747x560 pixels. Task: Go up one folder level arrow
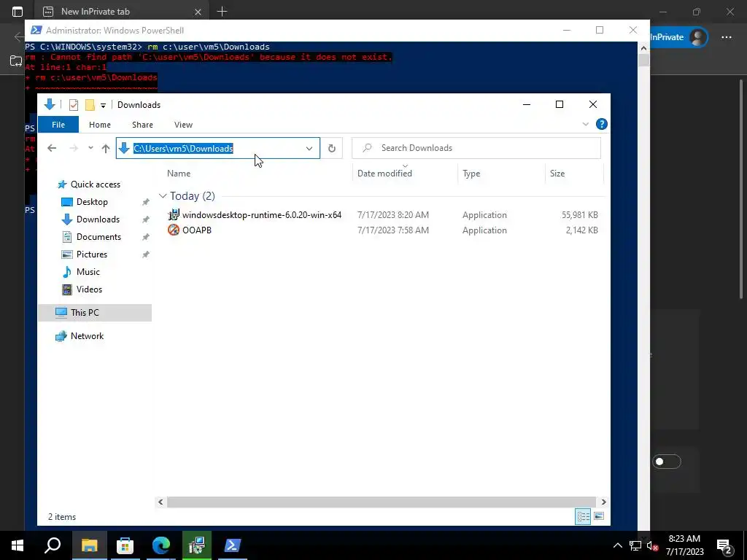106,148
